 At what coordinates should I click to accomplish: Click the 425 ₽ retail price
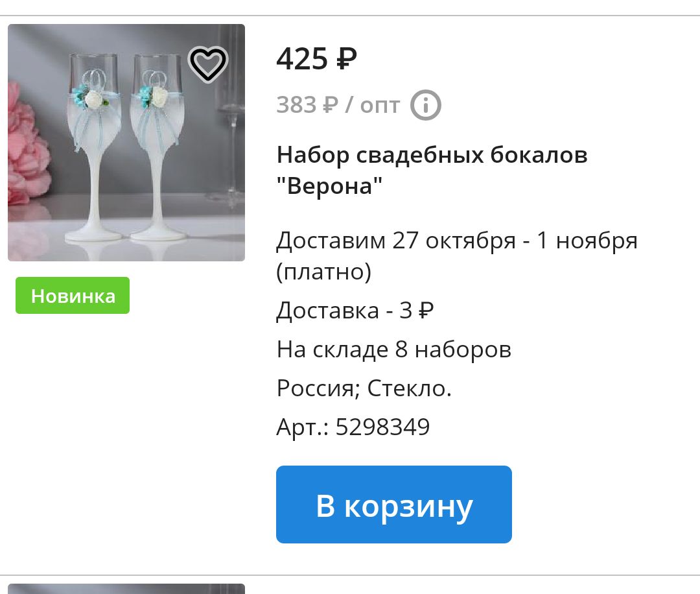click(316, 58)
